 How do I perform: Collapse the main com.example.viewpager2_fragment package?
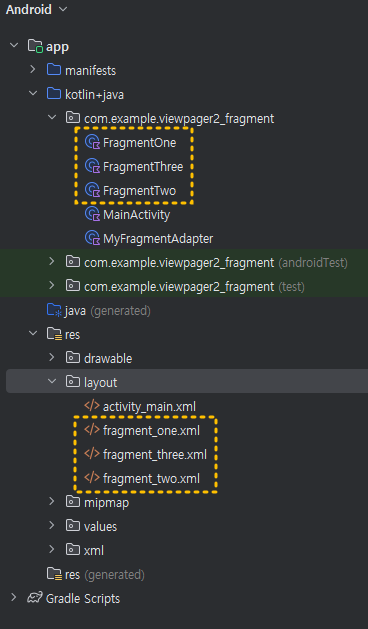[52, 118]
